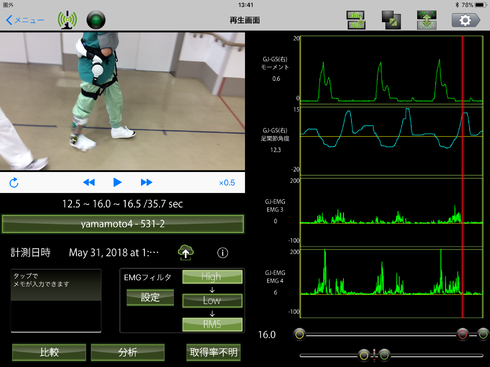Click the red current-position slider handle
The image size is (490, 367).
tap(462, 334)
